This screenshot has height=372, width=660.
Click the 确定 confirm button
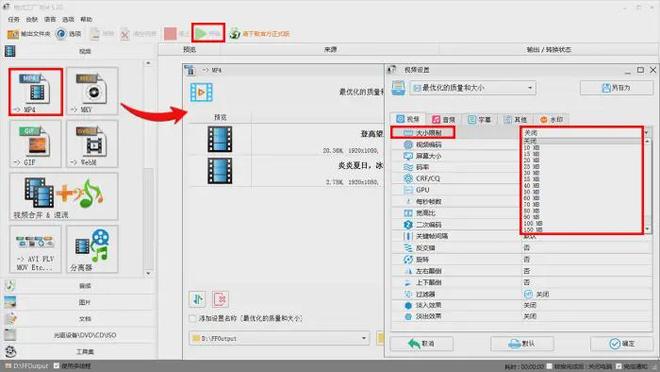[x=622, y=344]
